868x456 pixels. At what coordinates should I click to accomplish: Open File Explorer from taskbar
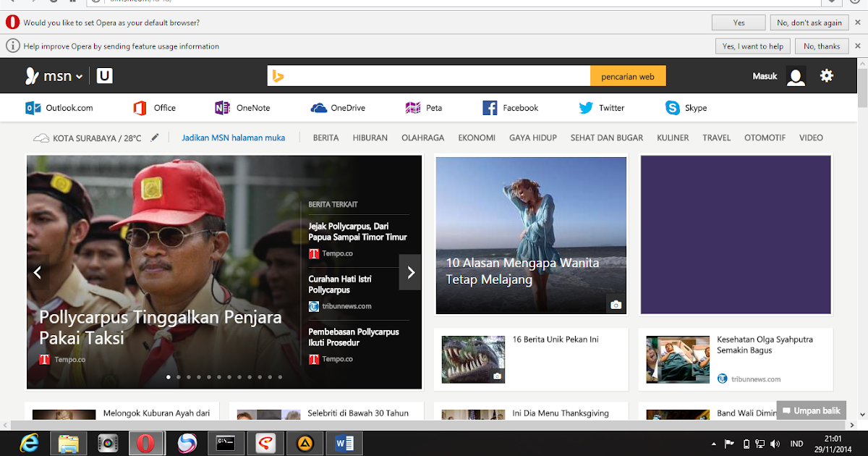pos(69,443)
